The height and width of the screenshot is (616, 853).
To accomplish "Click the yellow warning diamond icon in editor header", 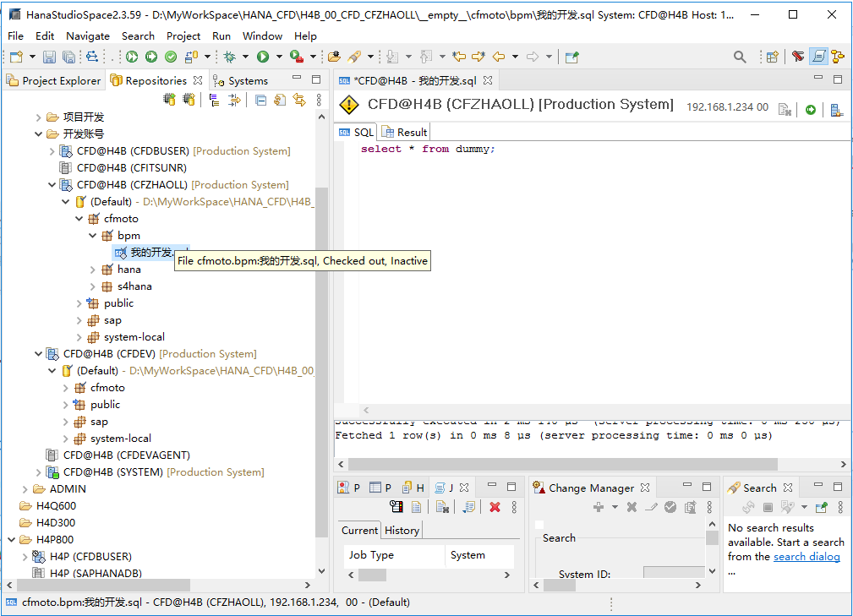I will pyautogui.click(x=348, y=105).
